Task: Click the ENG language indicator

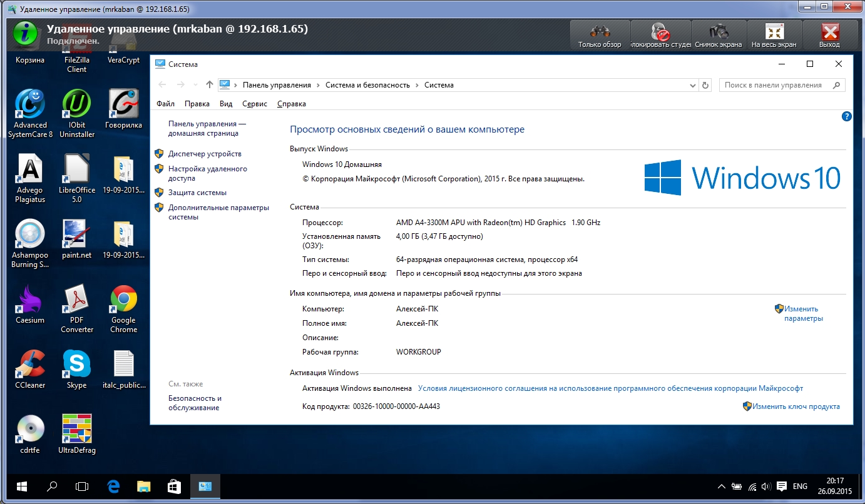Action: [x=800, y=486]
